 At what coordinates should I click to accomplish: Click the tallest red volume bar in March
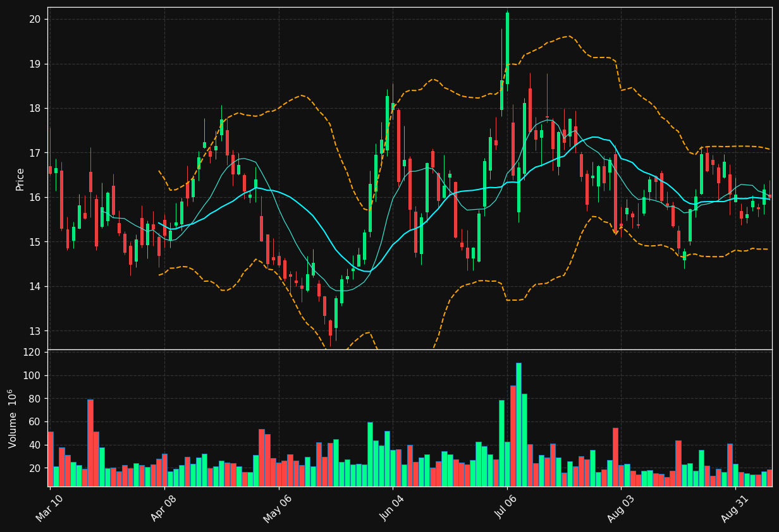click(90, 443)
